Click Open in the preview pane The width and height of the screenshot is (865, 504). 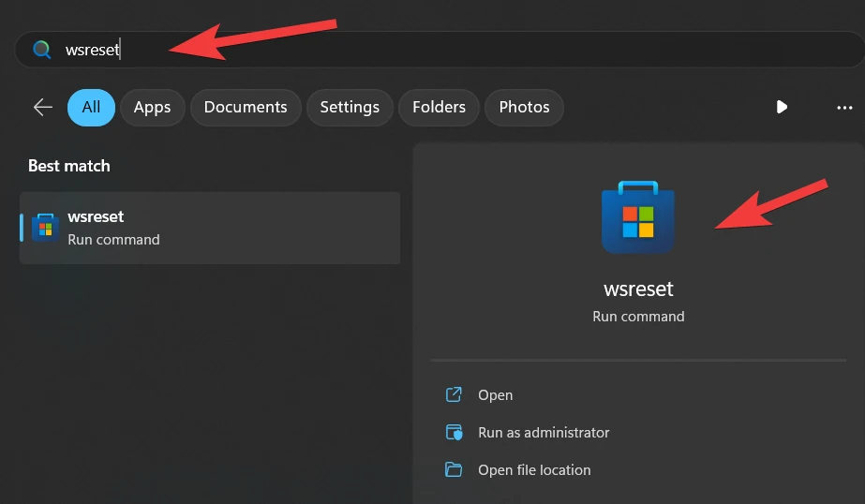pyautogui.click(x=495, y=395)
